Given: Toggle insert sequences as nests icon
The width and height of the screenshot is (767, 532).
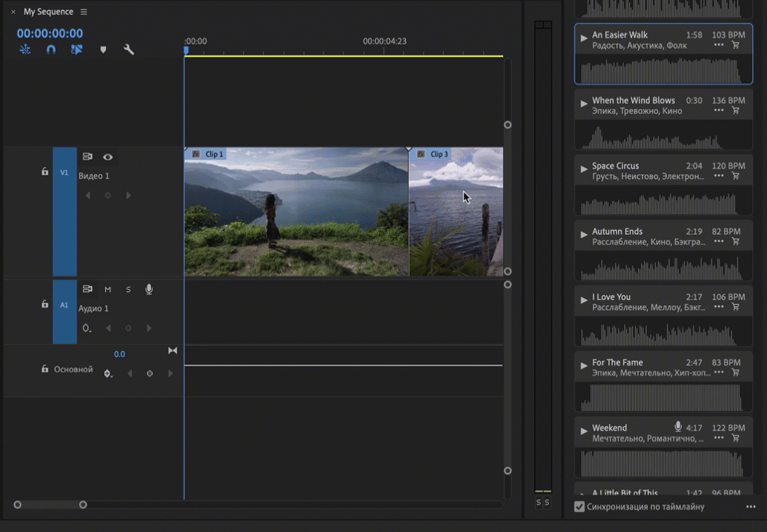Looking at the screenshot, I should tap(25, 49).
